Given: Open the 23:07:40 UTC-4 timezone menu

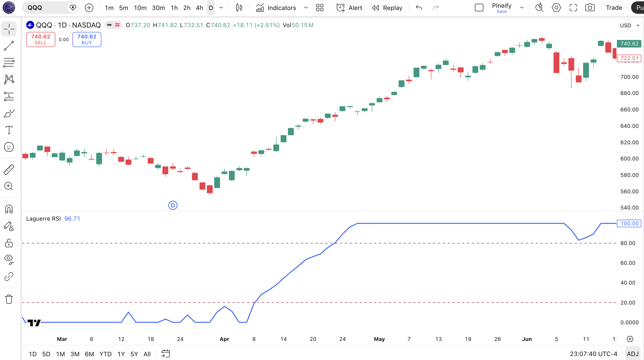Looking at the screenshot, I should (594, 354).
